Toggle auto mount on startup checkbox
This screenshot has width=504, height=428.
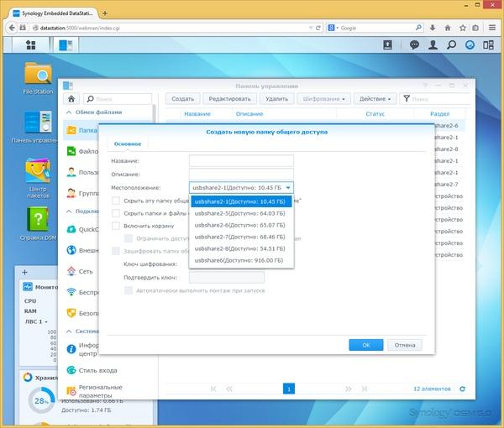click(129, 290)
